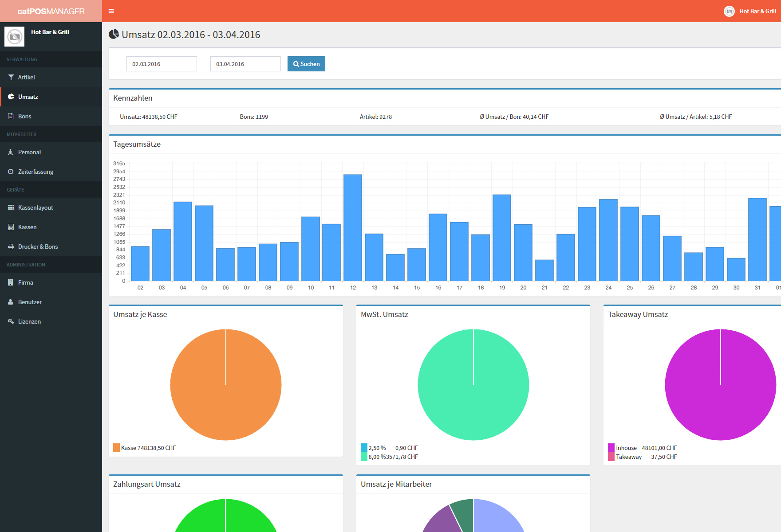Click the "Artikel: 9278" figure
Screen dimensions: 781x532
376,117
